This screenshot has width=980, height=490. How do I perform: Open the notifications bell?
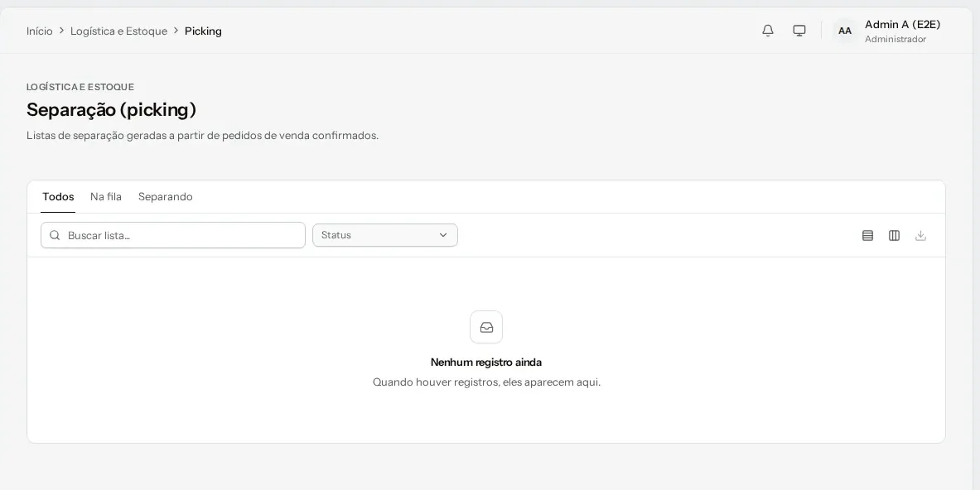point(767,31)
